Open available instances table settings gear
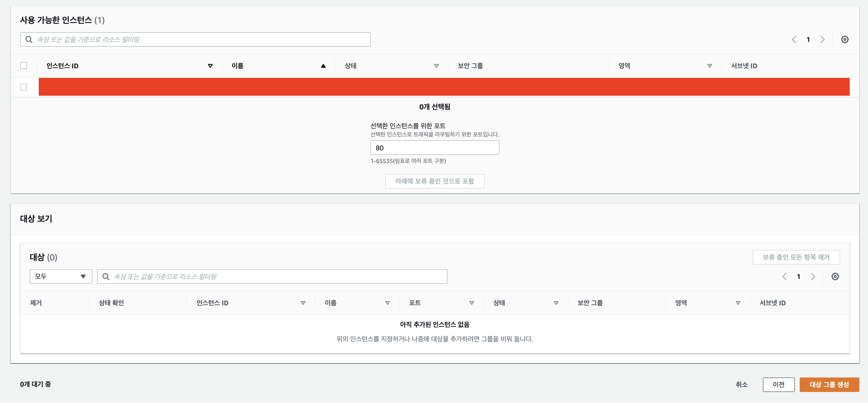The height and width of the screenshot is (403, 868). pyautogui.click(x=844, y=39)
